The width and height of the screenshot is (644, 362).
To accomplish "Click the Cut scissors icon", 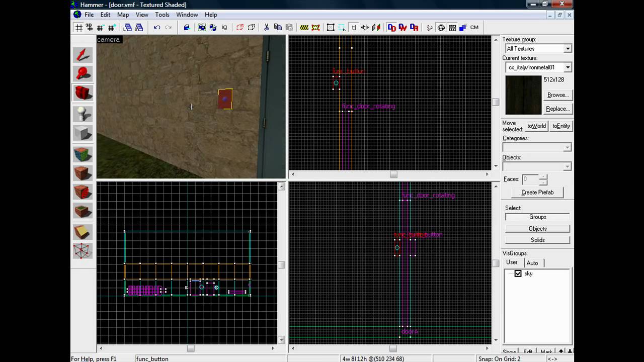I will click(x=267, y=28).
